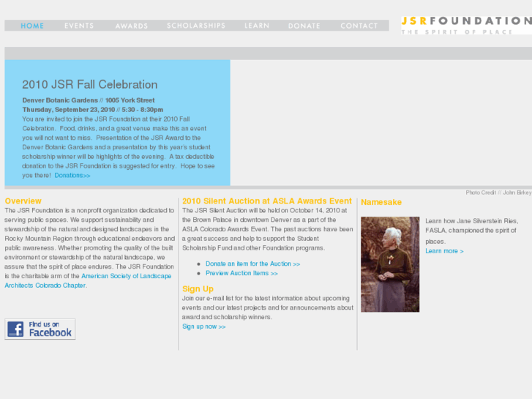Open the CONTACT page

tap(359, 26)
